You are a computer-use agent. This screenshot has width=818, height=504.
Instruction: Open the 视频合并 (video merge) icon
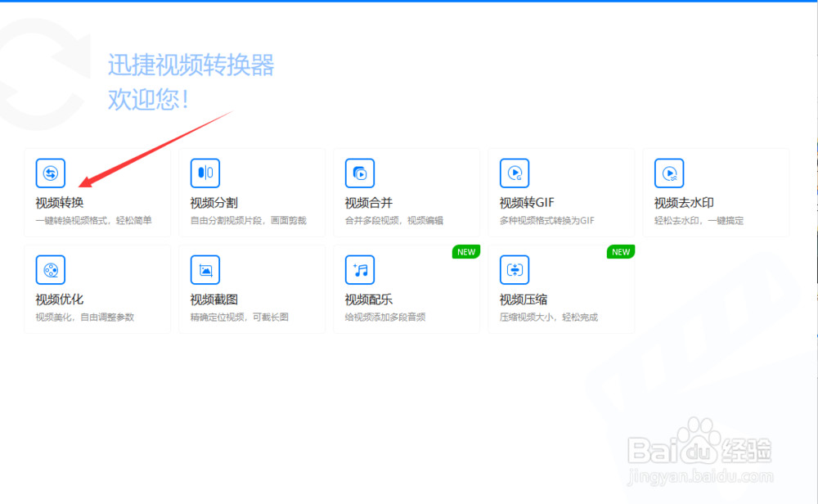point(359,173)
